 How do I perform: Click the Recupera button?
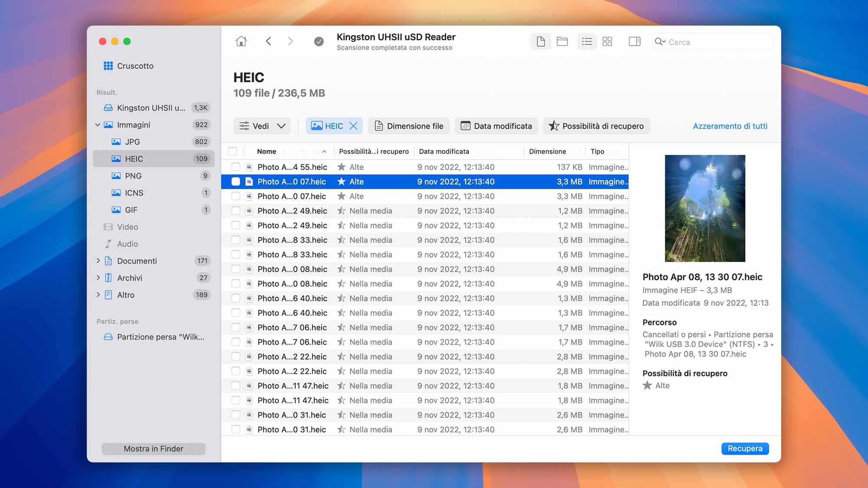coord(745,449)
